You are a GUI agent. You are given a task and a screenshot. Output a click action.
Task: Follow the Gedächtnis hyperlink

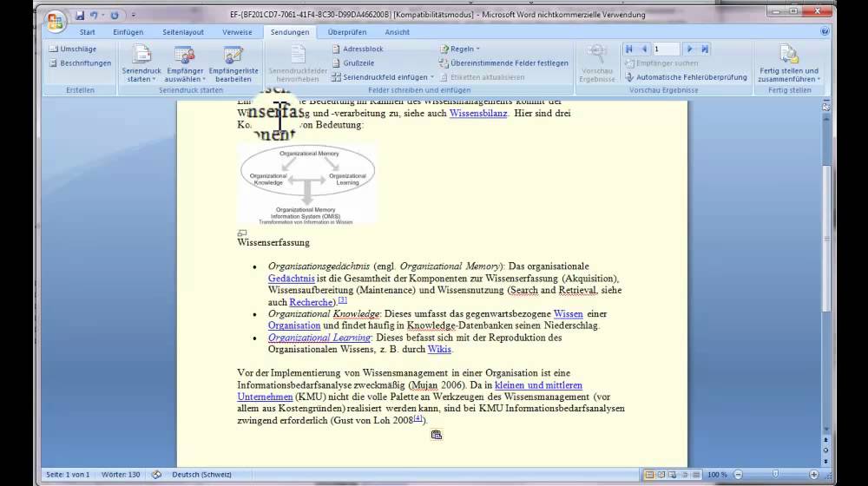point(291,279)
